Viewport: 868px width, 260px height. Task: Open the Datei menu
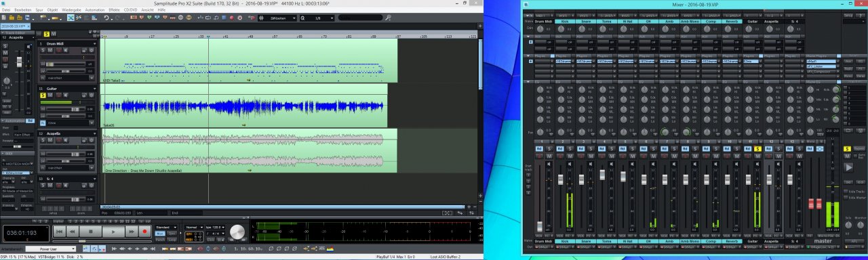point(5,9)
